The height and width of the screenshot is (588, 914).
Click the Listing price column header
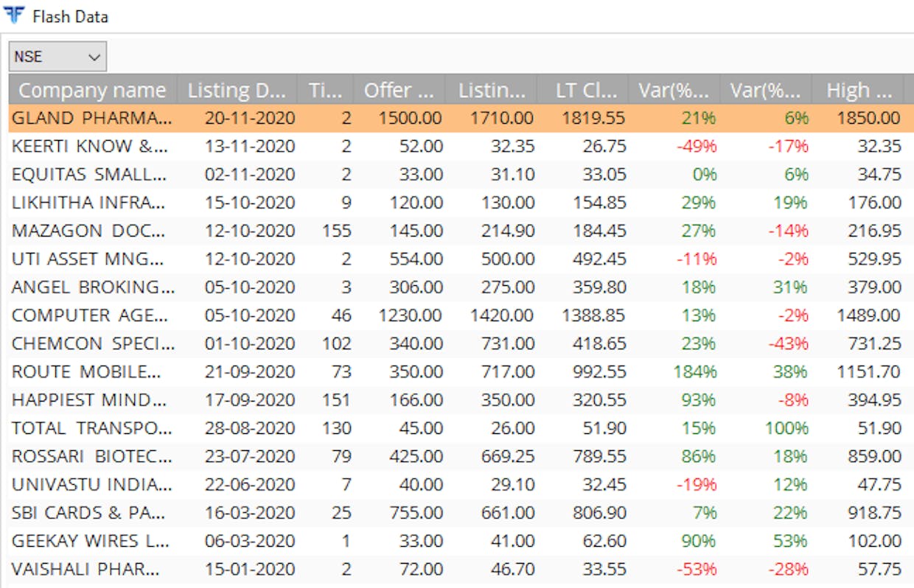click(x=492, y=91)
